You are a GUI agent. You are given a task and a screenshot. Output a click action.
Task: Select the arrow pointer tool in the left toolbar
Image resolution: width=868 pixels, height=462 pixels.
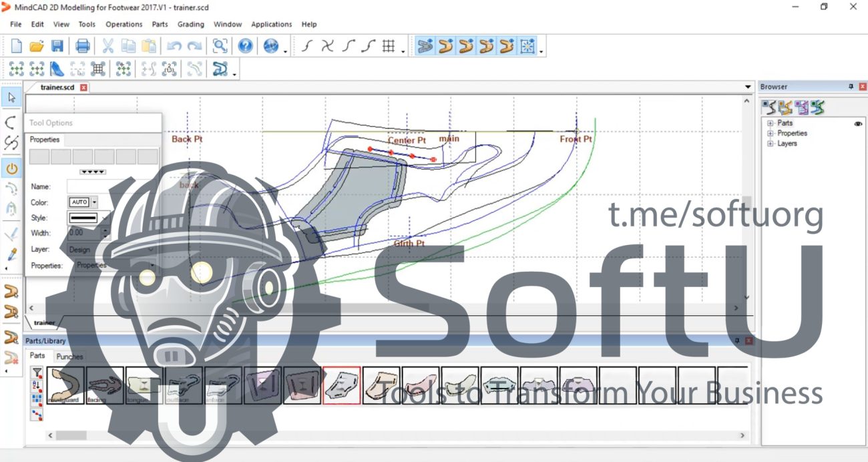pyautogui.click(x=11, y=97)
